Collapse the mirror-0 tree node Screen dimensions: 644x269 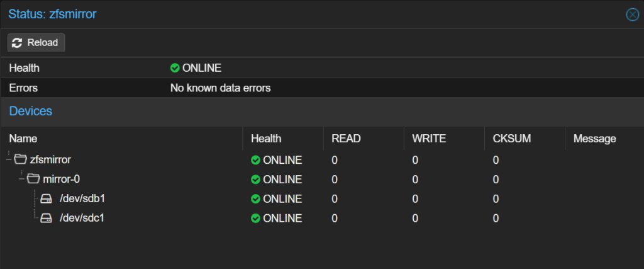(22, 180)
